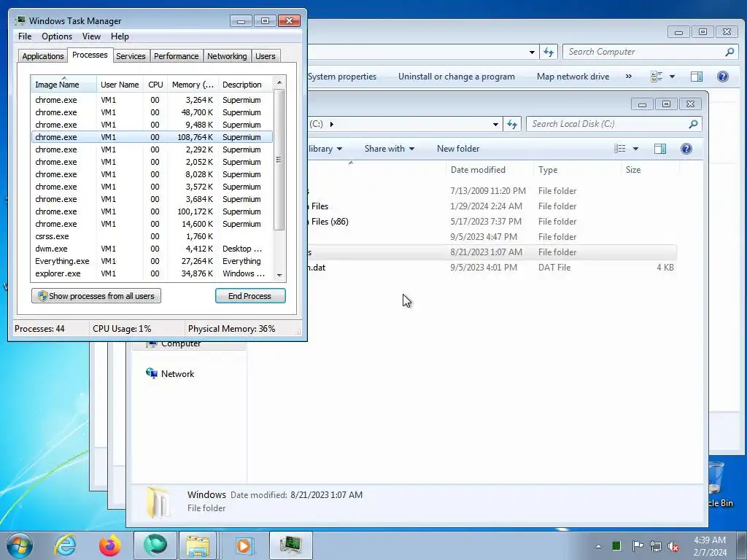Switch to Performance tab
The image size is (747, 560).
[176, 56]
